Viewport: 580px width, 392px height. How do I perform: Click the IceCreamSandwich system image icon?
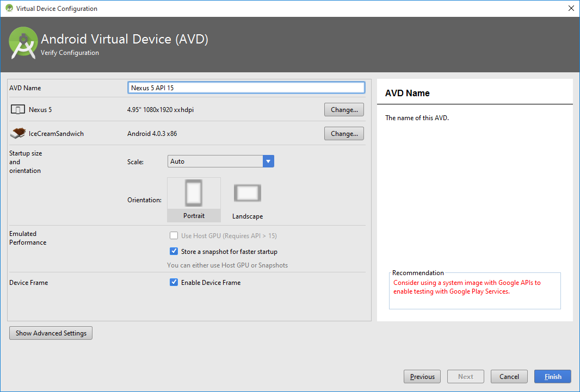coord(18,133)
